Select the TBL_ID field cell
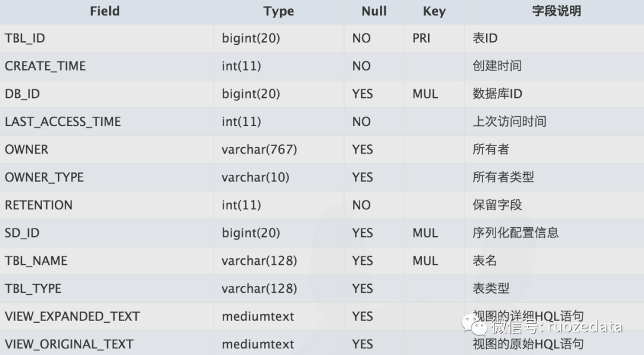 pyautogui.click(x=106, y=38)
